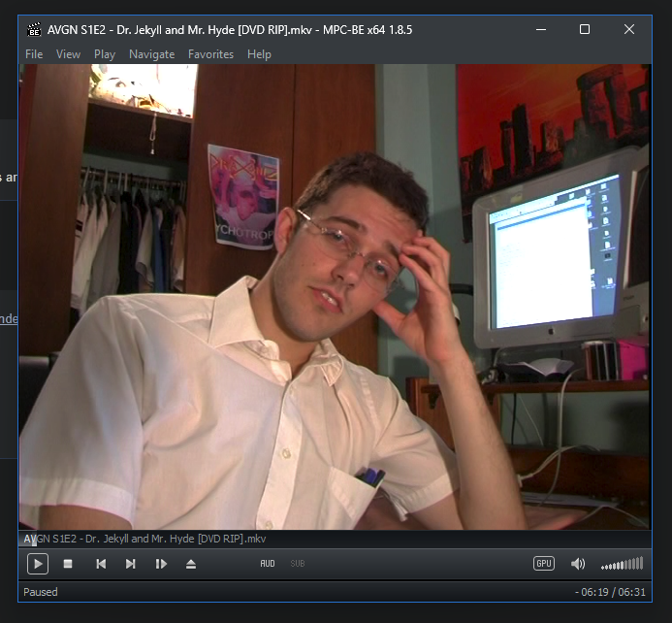Click the Paused status text

point(41,592)
